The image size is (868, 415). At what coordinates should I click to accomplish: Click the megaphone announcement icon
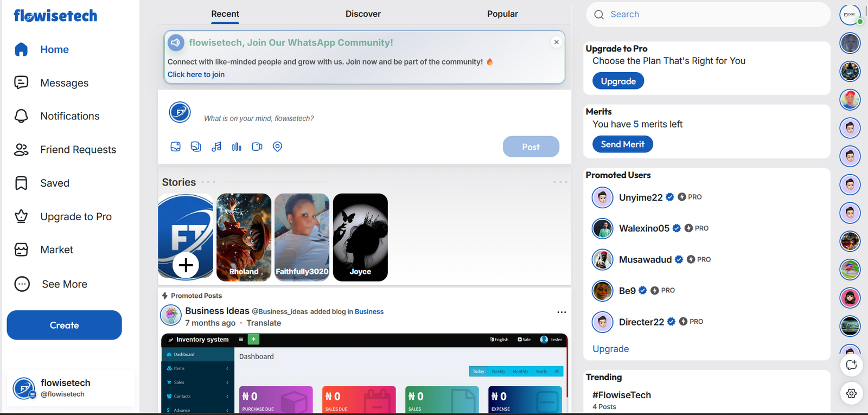click(176, 42)
